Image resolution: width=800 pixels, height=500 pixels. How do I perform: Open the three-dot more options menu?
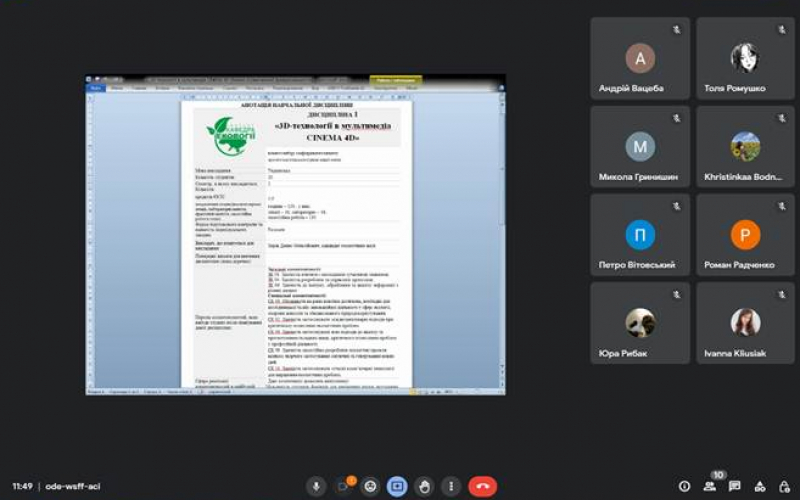coord(451,486)
